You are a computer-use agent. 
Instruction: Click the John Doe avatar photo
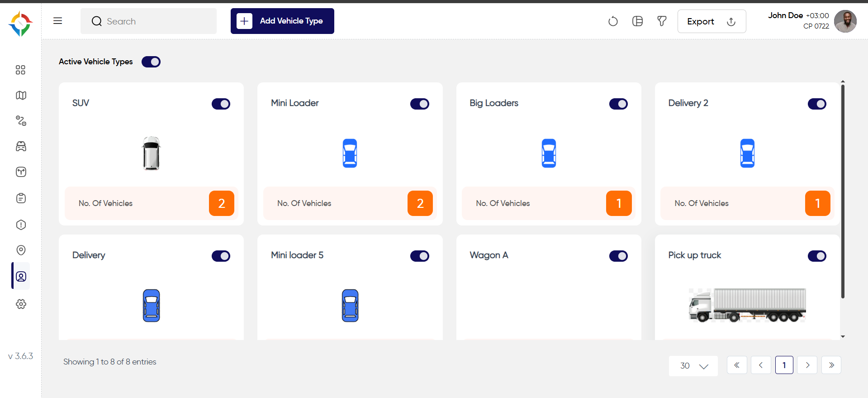pos(845,21)
